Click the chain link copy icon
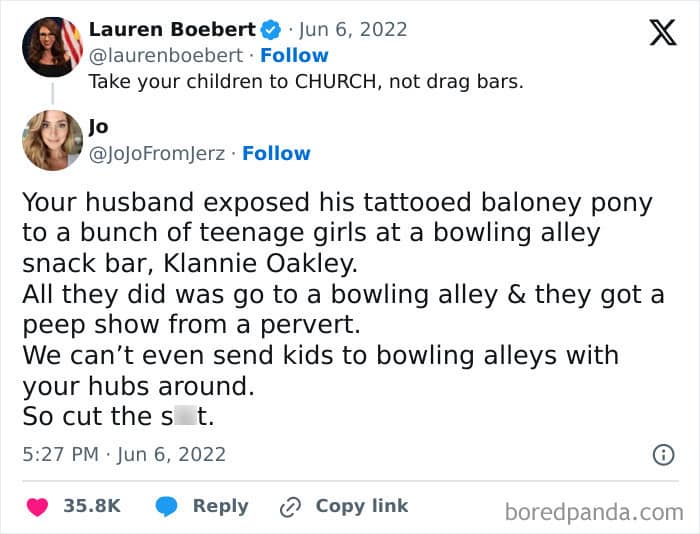Screen dimensions: 700x534 coord(290,507)
